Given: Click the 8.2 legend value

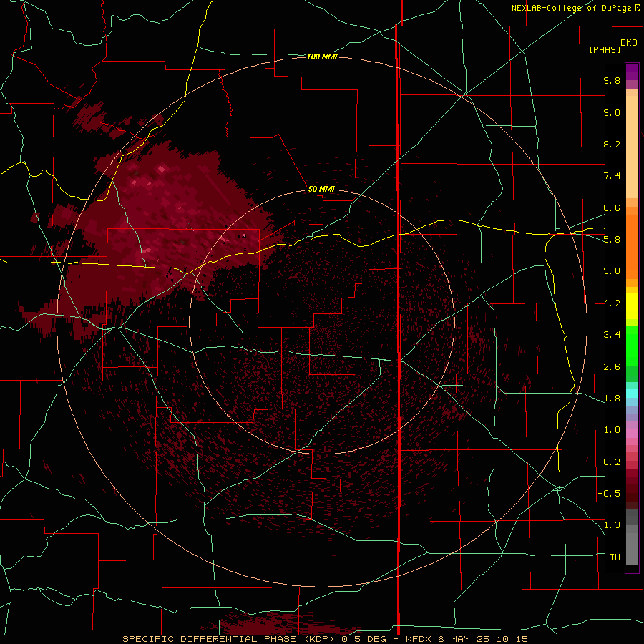Looking at the screenshot, I should [x=612, y=144].
